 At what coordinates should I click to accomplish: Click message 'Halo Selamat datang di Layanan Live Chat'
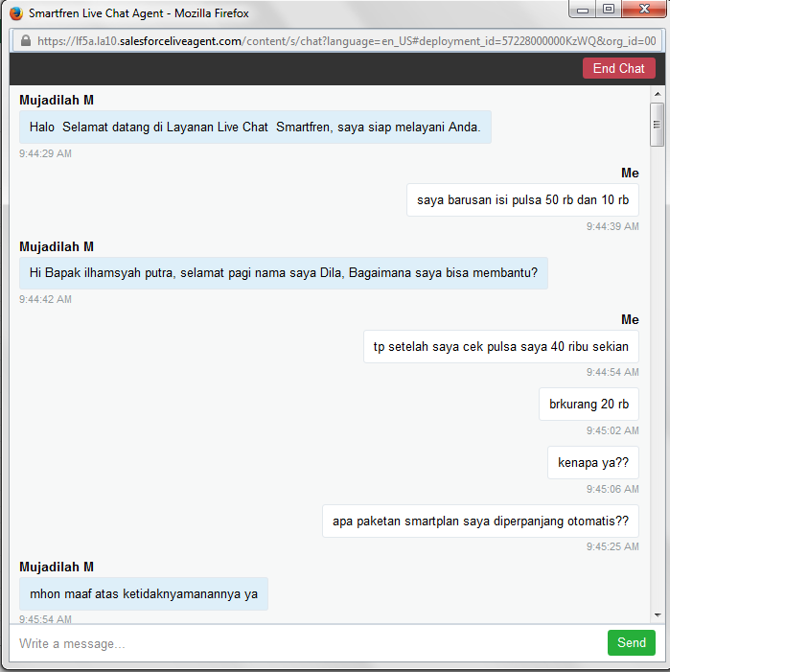255,127
